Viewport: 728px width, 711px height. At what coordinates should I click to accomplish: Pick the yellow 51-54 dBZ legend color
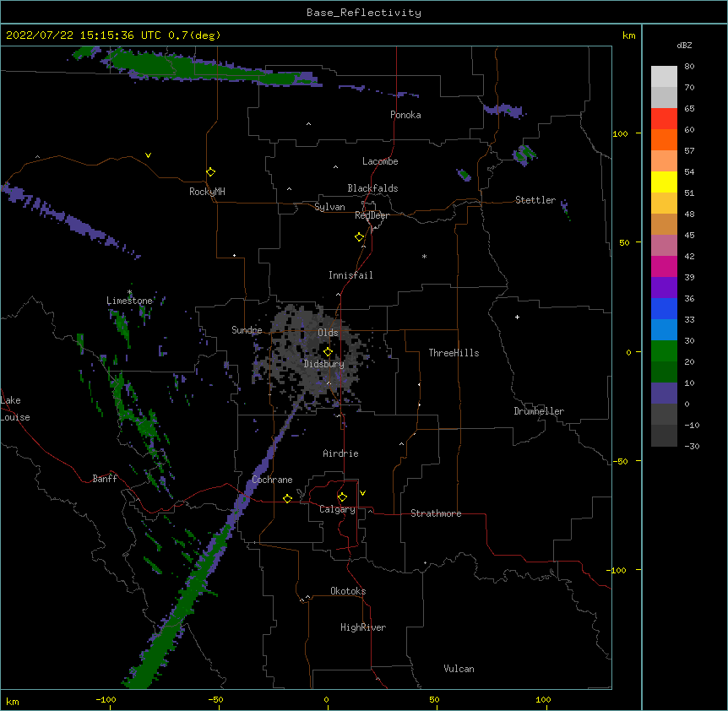664,182
